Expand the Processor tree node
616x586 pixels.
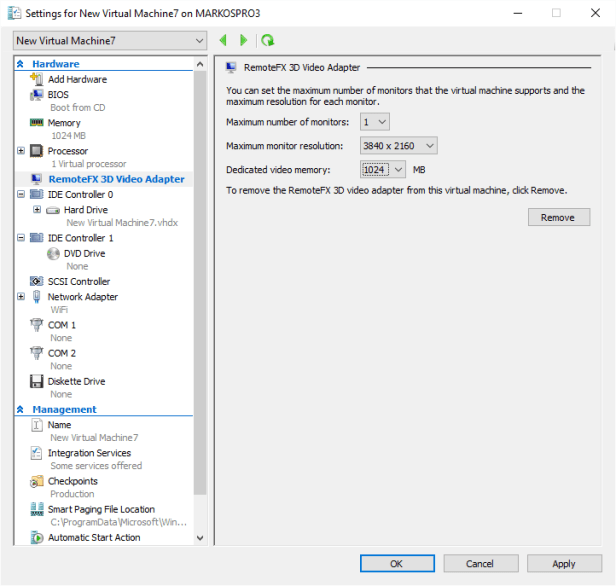(22, 151)
